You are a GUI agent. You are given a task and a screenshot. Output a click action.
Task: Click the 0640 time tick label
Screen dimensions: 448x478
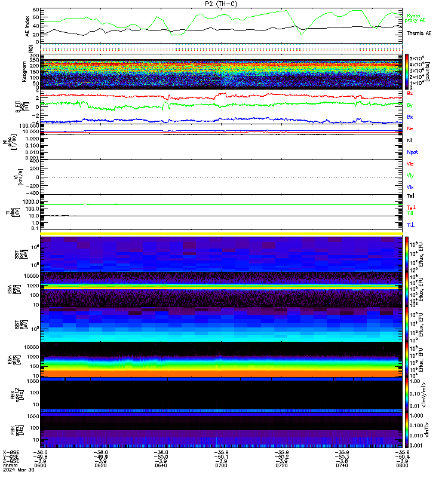pyautogui.click(x=161, y=465)
